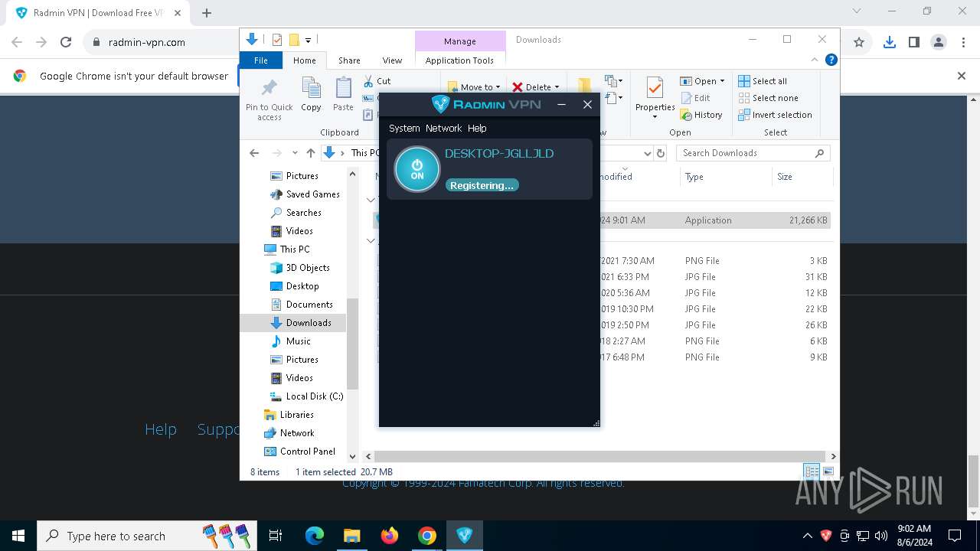Click the Help link on Radmin website
The height and width of the screenshot is (551, 980).
tap(161, 429)
